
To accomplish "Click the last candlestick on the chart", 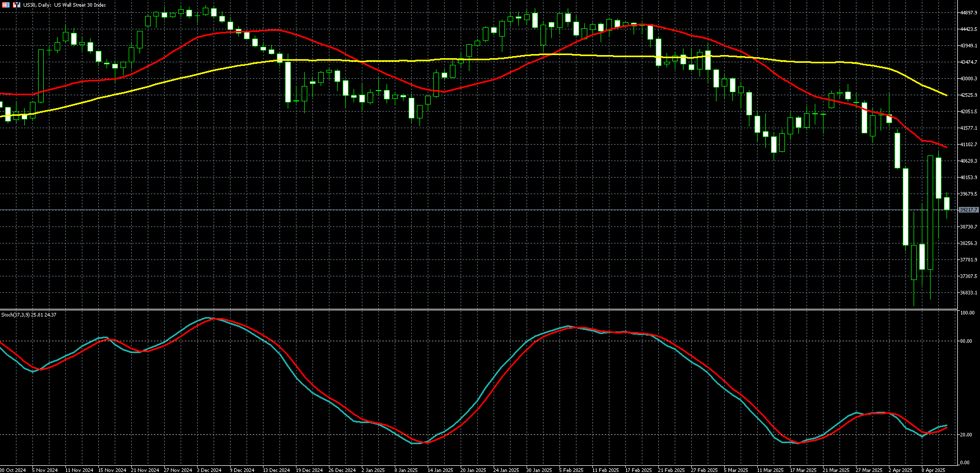I will click(x=947, y=204).
